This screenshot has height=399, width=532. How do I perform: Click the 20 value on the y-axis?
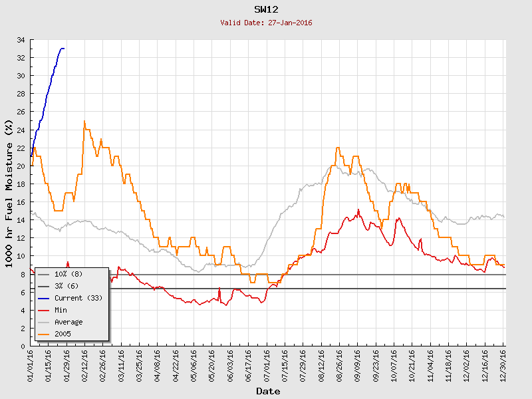21,166
